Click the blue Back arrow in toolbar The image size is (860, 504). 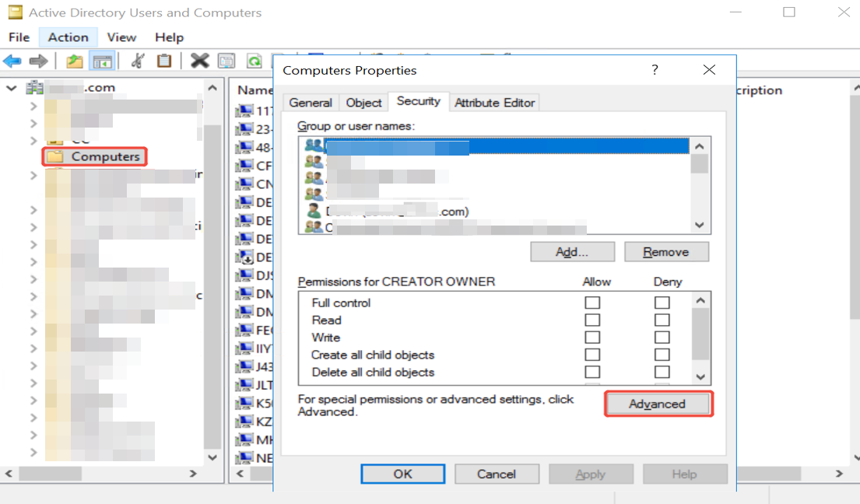12,61
